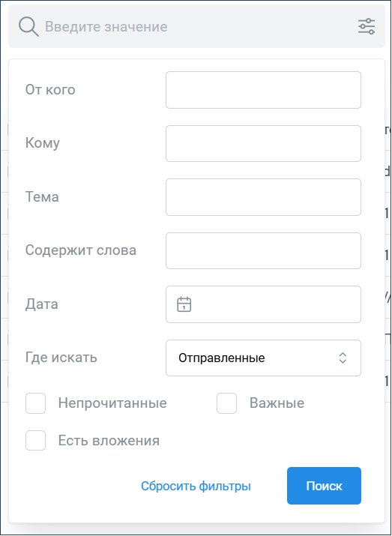The width and height of the screenshot is (392, 536).
Task: Select the Кому text field
Action: (x=263, y=144)
